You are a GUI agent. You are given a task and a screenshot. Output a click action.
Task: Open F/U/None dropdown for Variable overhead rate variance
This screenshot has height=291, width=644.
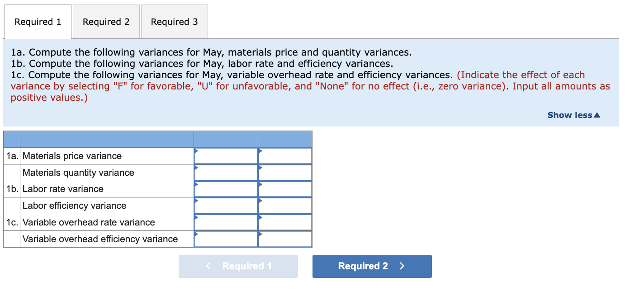284,222
